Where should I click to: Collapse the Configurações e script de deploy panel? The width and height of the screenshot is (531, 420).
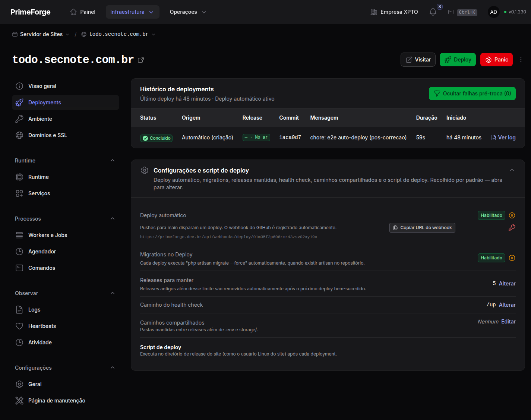(512, 170)
